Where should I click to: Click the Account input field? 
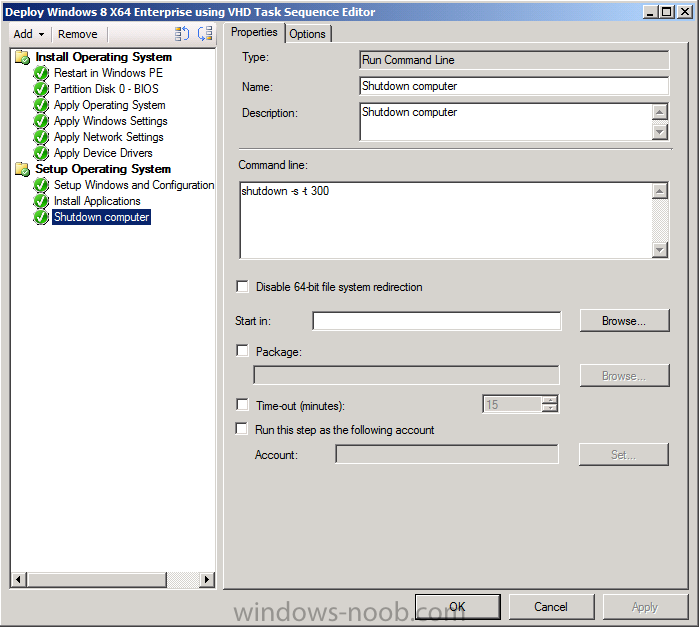pyautogui.click(x=447, y=454)
